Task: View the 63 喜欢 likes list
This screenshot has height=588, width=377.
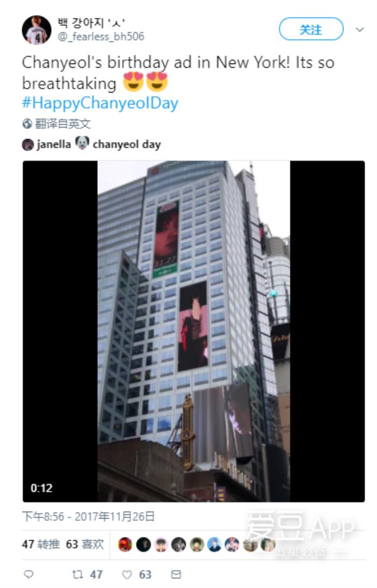Action: click(85, 544)
